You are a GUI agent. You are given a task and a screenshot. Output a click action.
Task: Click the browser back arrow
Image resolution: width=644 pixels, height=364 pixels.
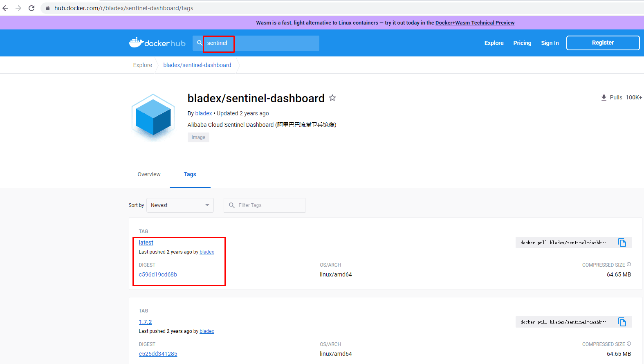pyautogui.click(x=5, y=8)
